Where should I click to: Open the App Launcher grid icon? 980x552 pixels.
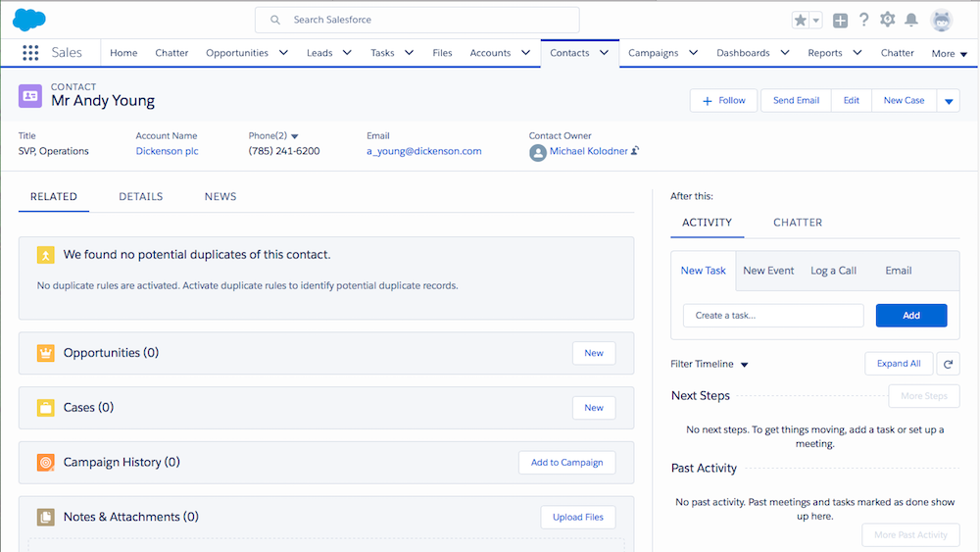(x=30, y=53)
